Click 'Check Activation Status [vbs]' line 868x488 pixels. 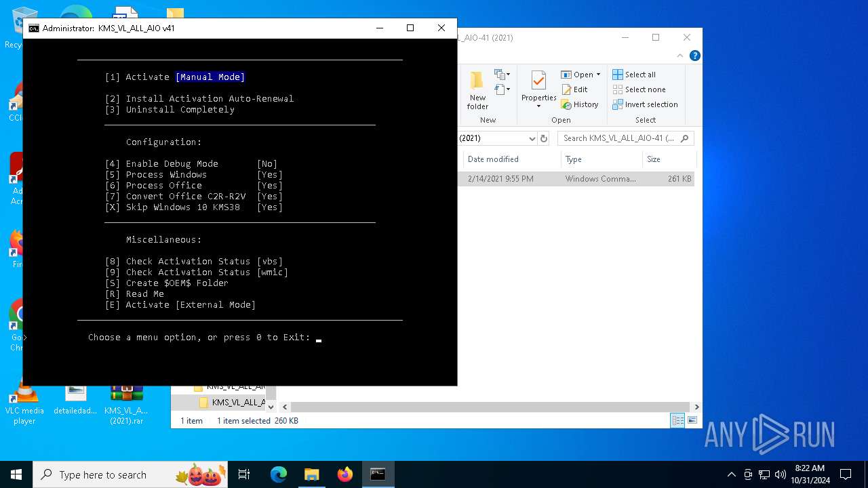194,262
